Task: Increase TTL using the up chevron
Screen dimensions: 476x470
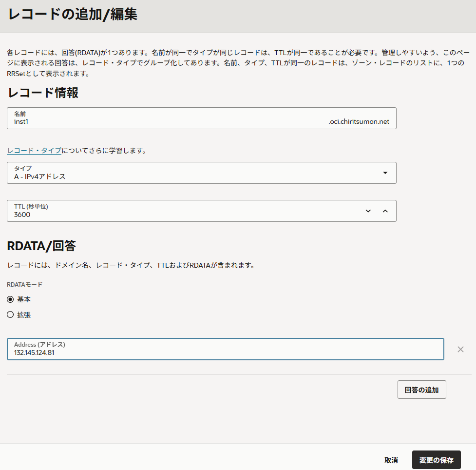Action: click(385, 211)
